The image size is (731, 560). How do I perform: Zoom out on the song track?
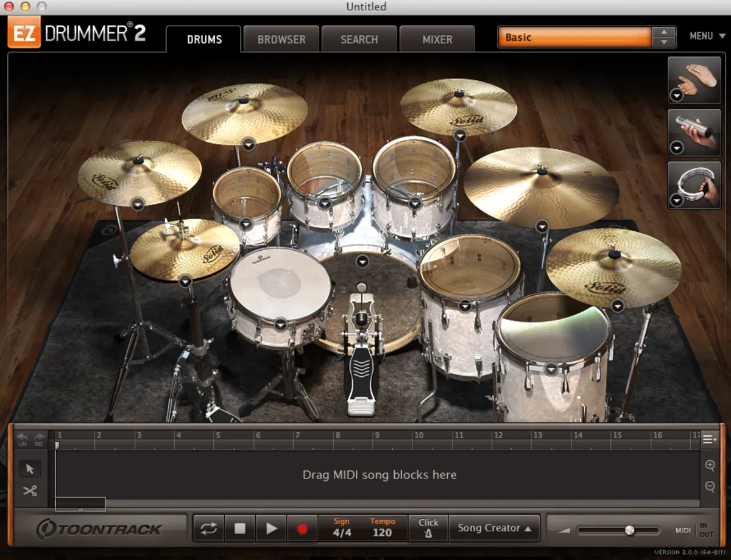(x=710, y=486)
